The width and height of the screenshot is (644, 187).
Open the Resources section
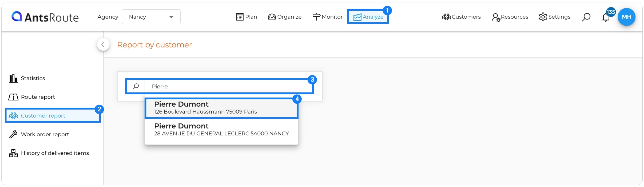coord(510,17)
